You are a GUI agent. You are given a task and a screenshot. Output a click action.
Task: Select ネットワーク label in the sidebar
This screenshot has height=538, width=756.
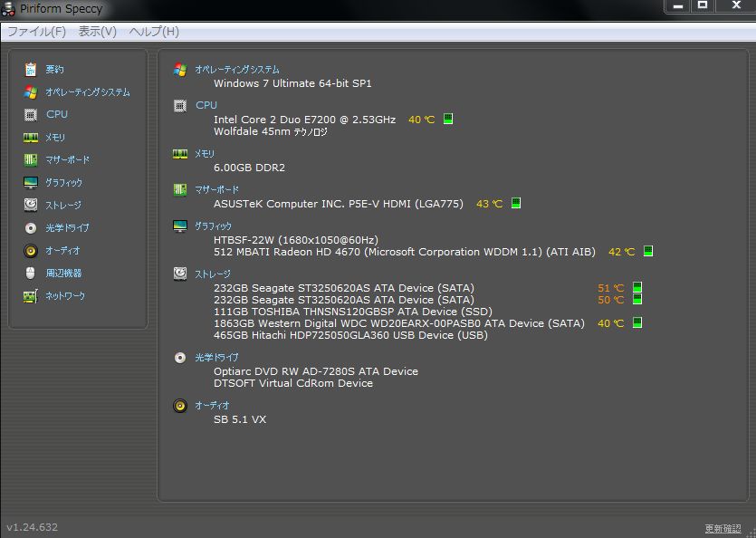(x=65, y=296)
